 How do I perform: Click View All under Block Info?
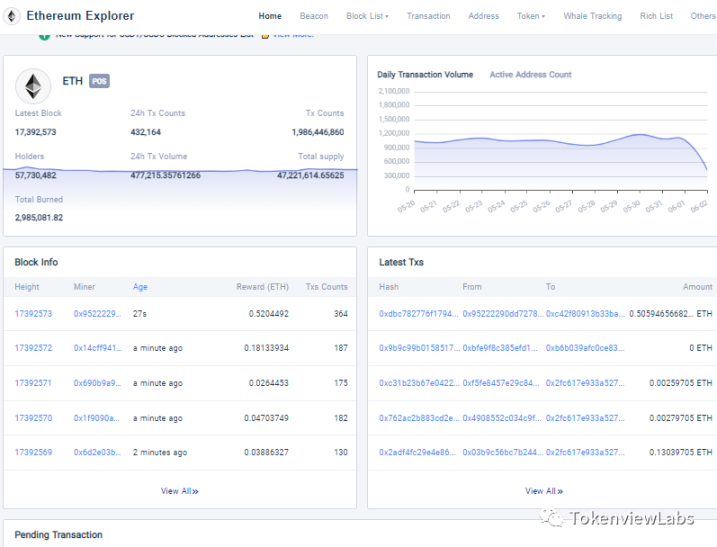tap(179, 491)
